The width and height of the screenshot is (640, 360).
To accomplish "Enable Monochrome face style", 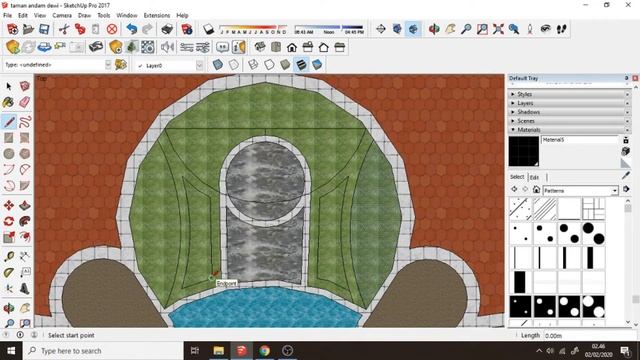I will point(317,64).
